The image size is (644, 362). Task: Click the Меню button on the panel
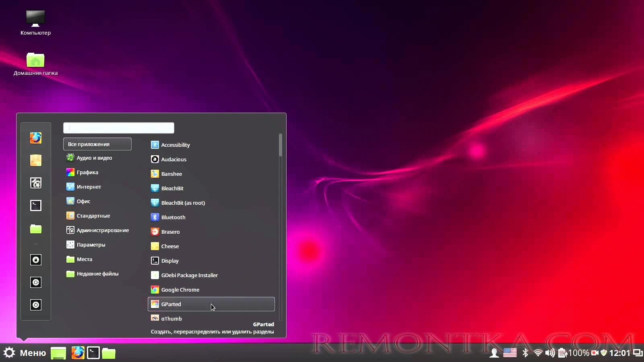click(25, 353)
